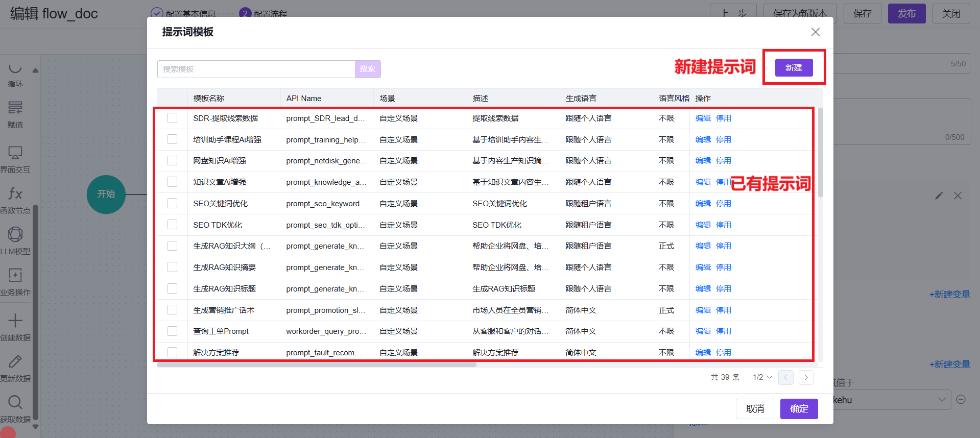The width and height of the screenshot is (980, 438).
Task: Click the 更新数据 pencil icon
Action: coord(15,361)
